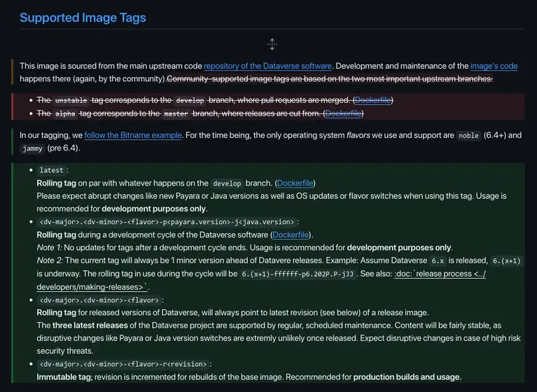The width and height of the screenshot is (537, 392).
Task: Click the tag pattern ending in r<revision>
Action: [122, 365]
